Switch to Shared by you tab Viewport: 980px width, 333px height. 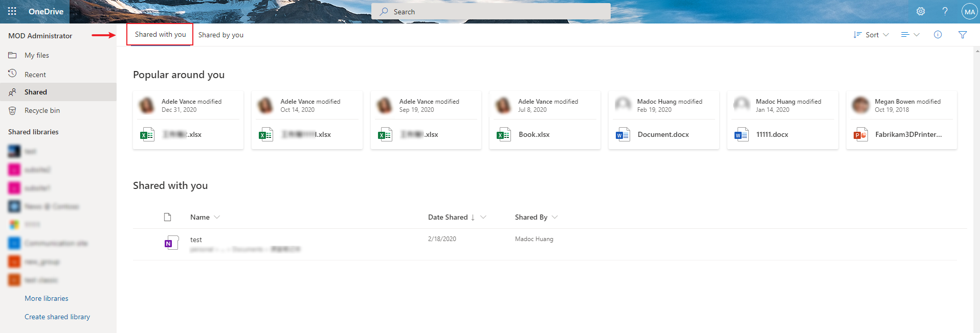click(221, 35)
